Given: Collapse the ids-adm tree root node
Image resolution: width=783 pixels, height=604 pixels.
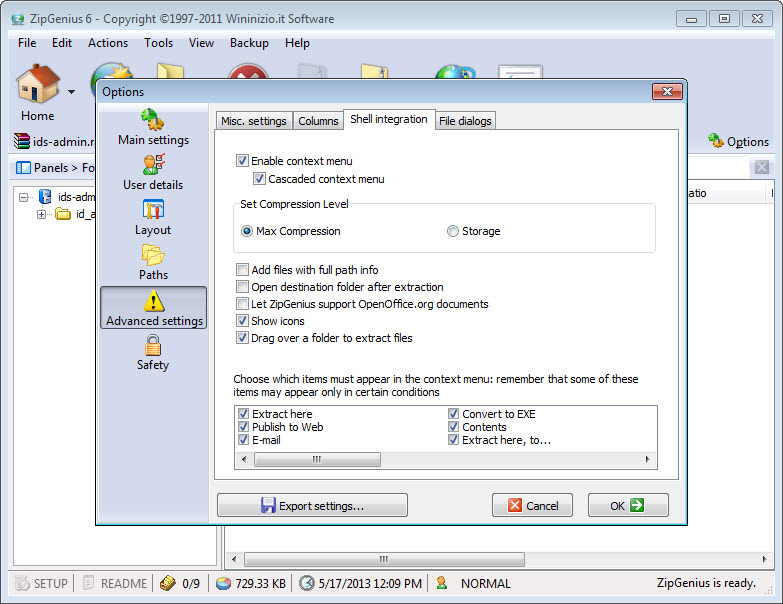Looking at the screenshot, I should [23, 197].
